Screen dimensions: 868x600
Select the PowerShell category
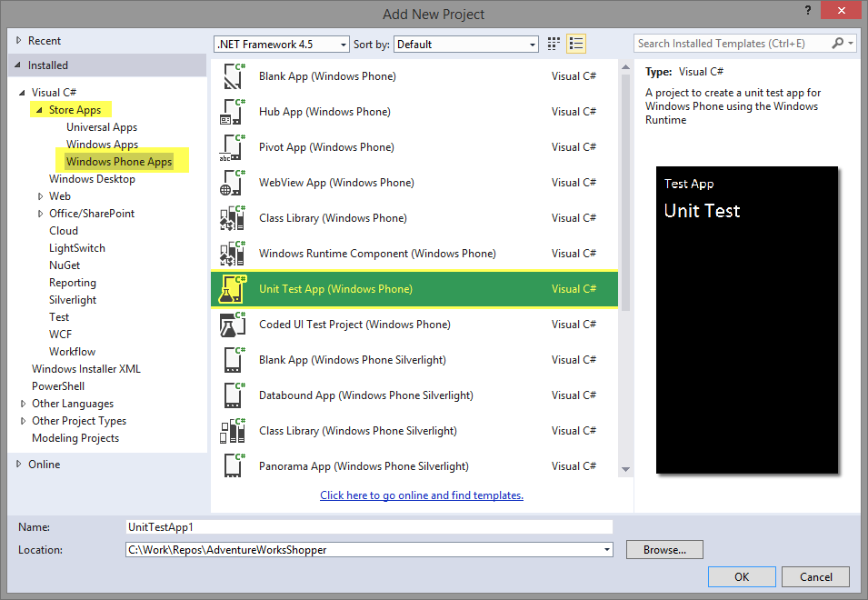point(58,385)
